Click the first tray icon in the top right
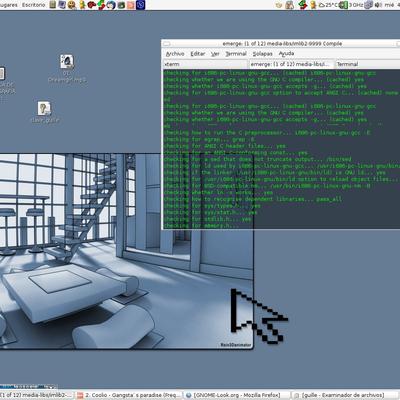Image resolution: width=400 pixels, height=400 pixels. click(x=279, y=5)
